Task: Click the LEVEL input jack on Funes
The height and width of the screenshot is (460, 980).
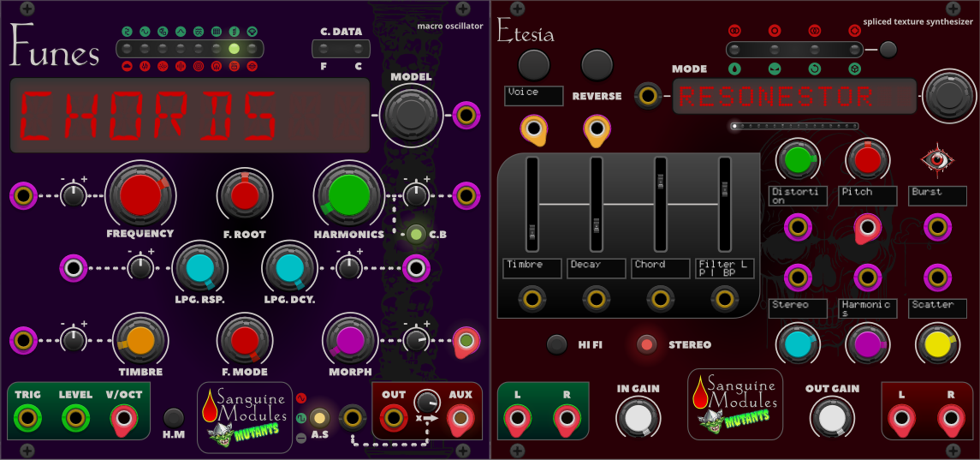Action: coord(75,417)
